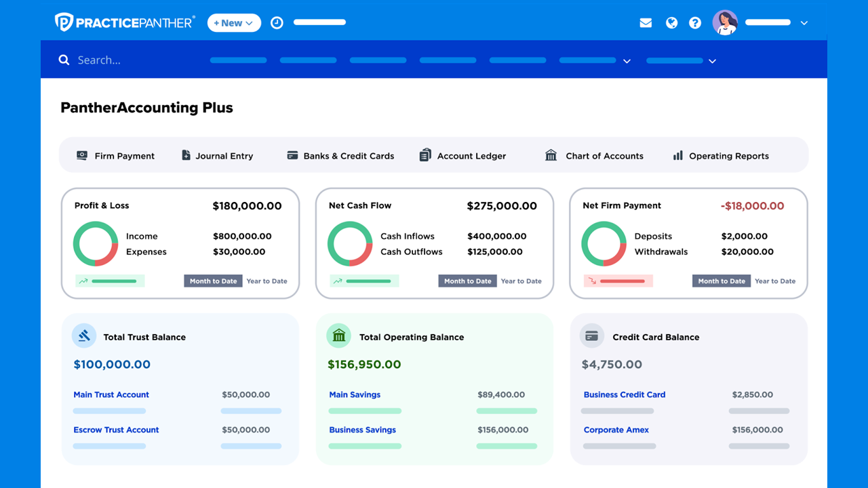The height and width of the screenshot is (488, 868).
Task: Open the Main Trust Account link
Action: point(111,394)
